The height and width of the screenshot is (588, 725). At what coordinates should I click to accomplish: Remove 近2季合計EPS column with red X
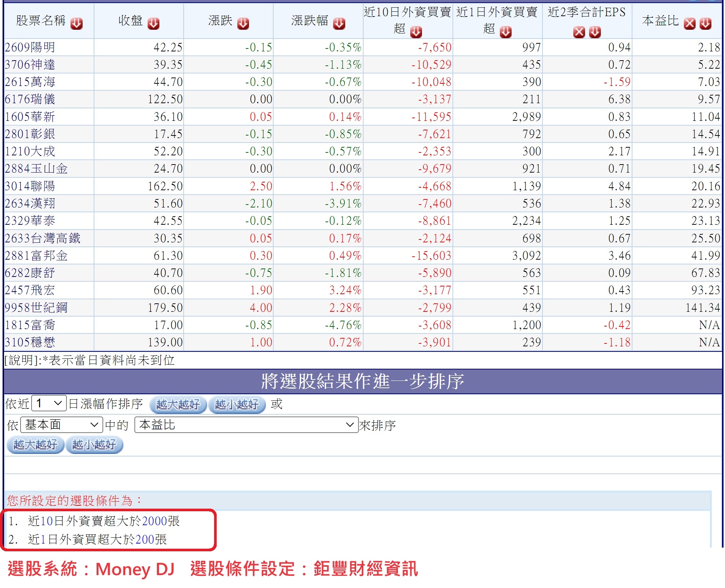[x=579, y=32]
